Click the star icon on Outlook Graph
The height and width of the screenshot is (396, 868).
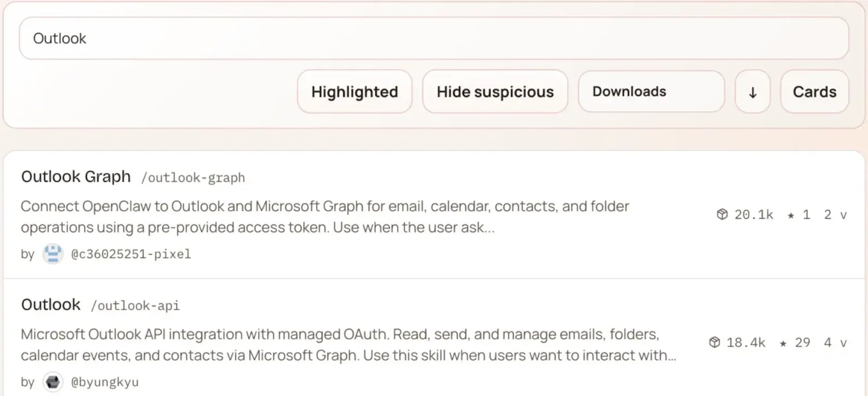[791, 215]
